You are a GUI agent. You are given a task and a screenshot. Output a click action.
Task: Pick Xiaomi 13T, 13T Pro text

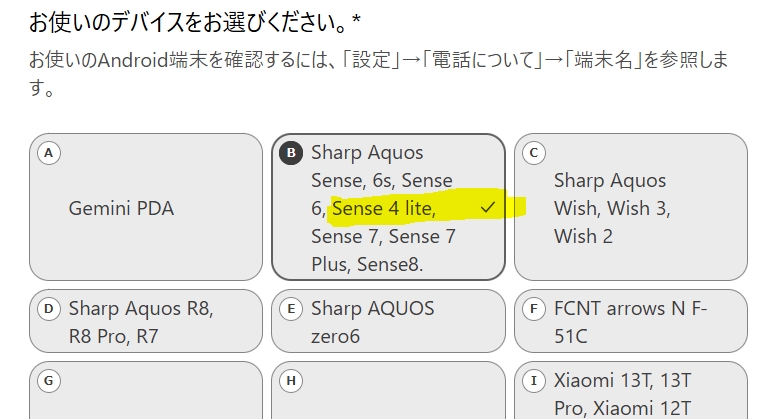pos(622,394)
